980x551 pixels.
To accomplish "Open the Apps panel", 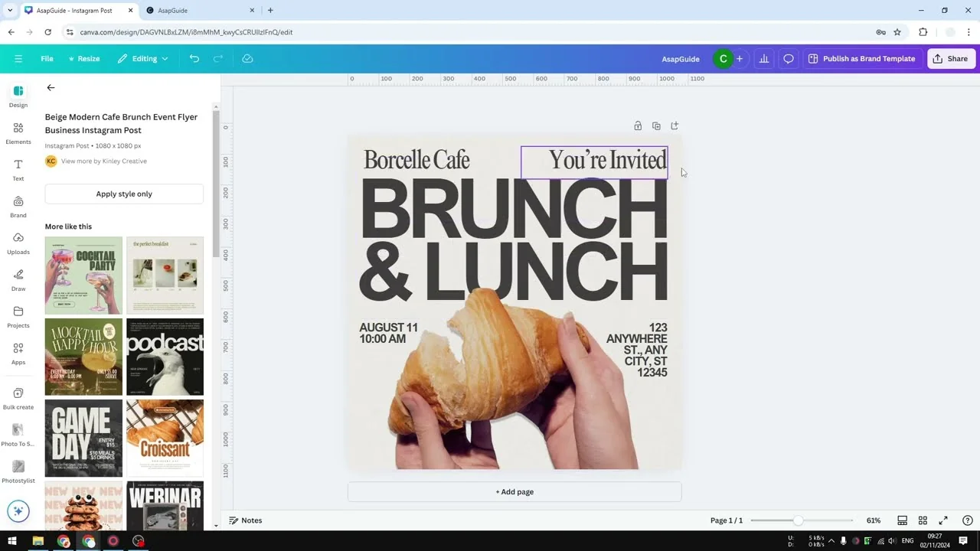I will pyautogui.click(x=18, y=354).
